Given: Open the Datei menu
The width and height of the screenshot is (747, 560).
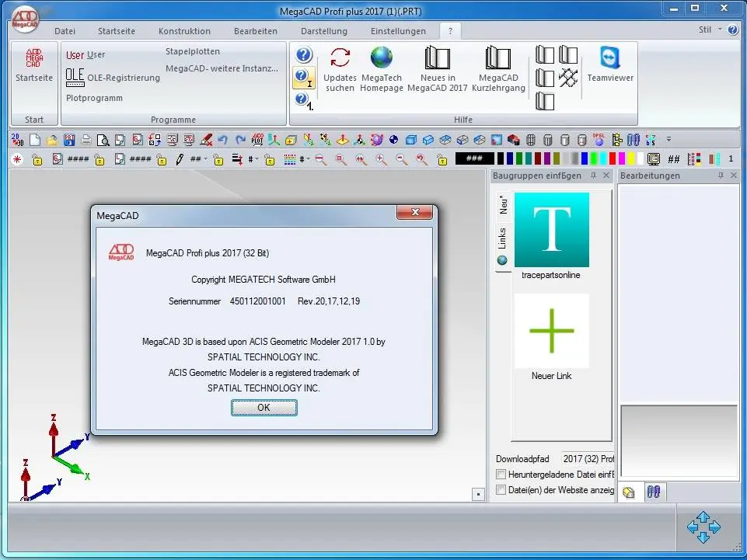Looking at the screenshot, I should 65,31.
